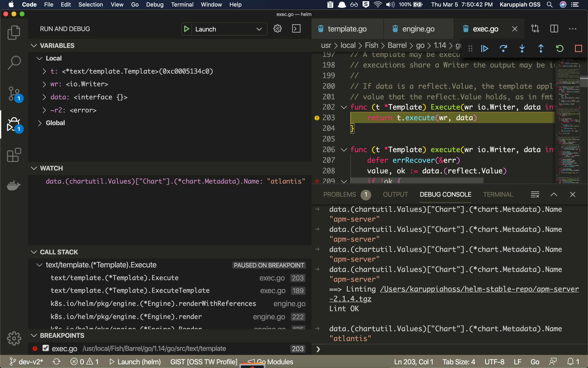
Task: Continue debugging from the debug toolbar
Action: coord(484,49)
